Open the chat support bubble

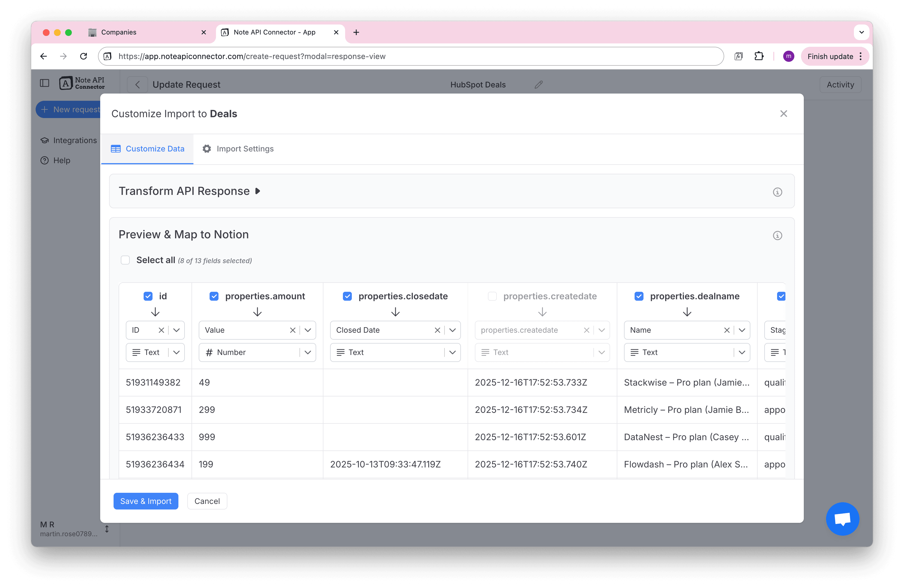(842, 519)
